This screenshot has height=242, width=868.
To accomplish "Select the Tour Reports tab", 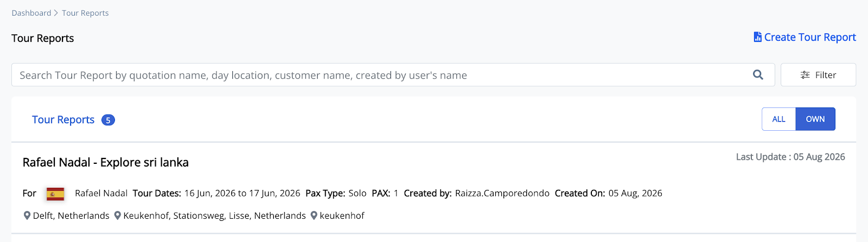I will 63,120.
